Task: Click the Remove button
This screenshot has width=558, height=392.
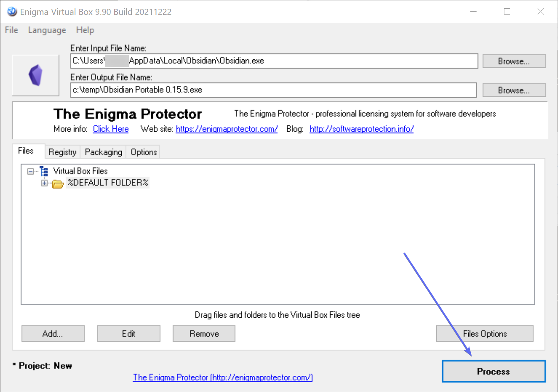Action: pos(204,333)
